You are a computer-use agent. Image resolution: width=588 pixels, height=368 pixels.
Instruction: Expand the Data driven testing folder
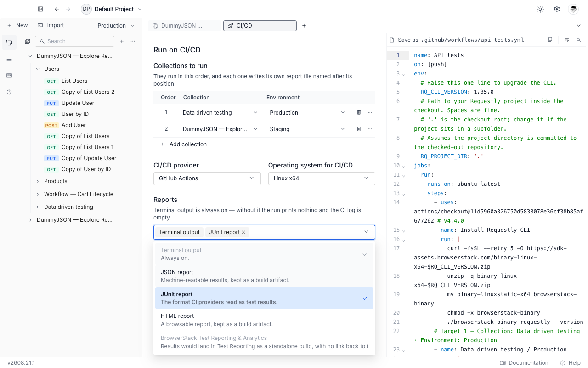tap(38, 207)
